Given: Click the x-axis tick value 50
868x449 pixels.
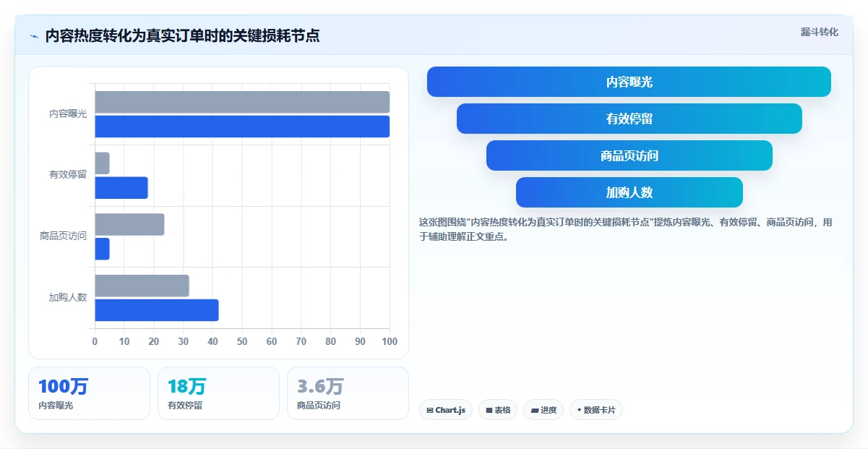Looking at the screenshot, I should 242,341.
